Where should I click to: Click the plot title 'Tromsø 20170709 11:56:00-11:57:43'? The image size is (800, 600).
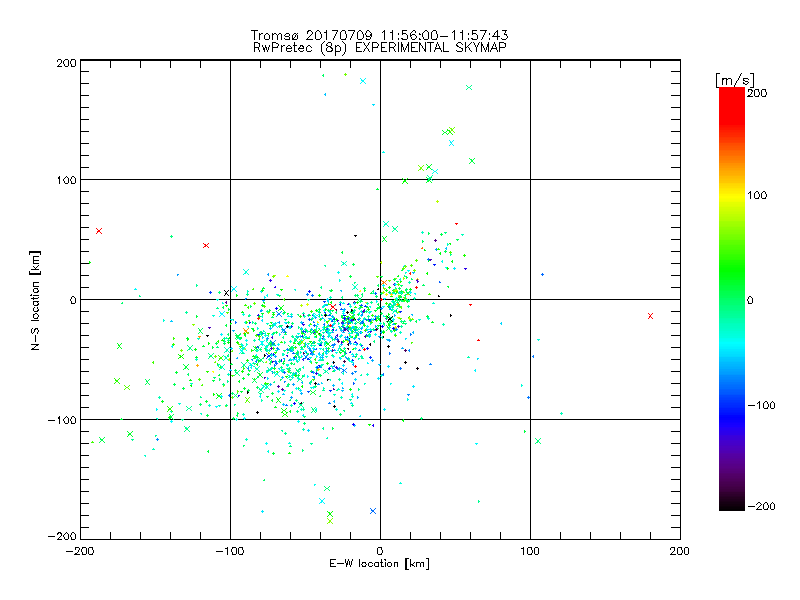click(379, 35)
